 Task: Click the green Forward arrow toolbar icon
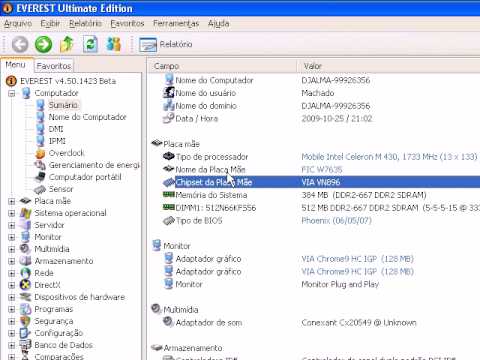point(43,44)
